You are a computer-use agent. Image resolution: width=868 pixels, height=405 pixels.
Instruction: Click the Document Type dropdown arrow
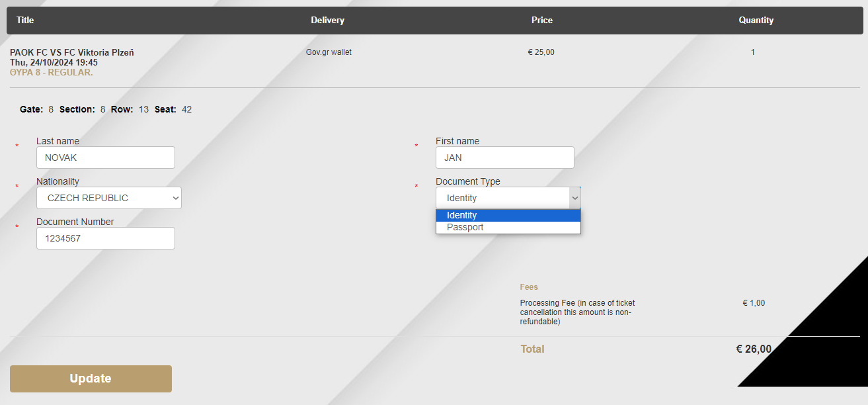coord(574,198)
